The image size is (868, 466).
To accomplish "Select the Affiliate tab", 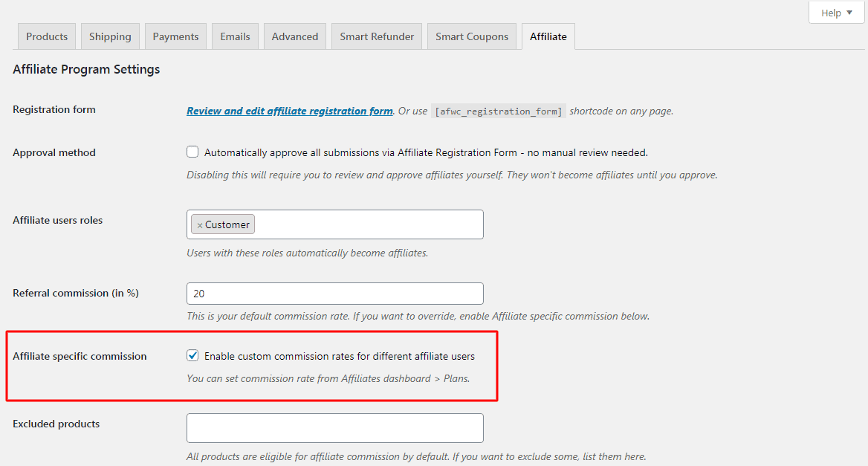I will [x=548, y=36].
